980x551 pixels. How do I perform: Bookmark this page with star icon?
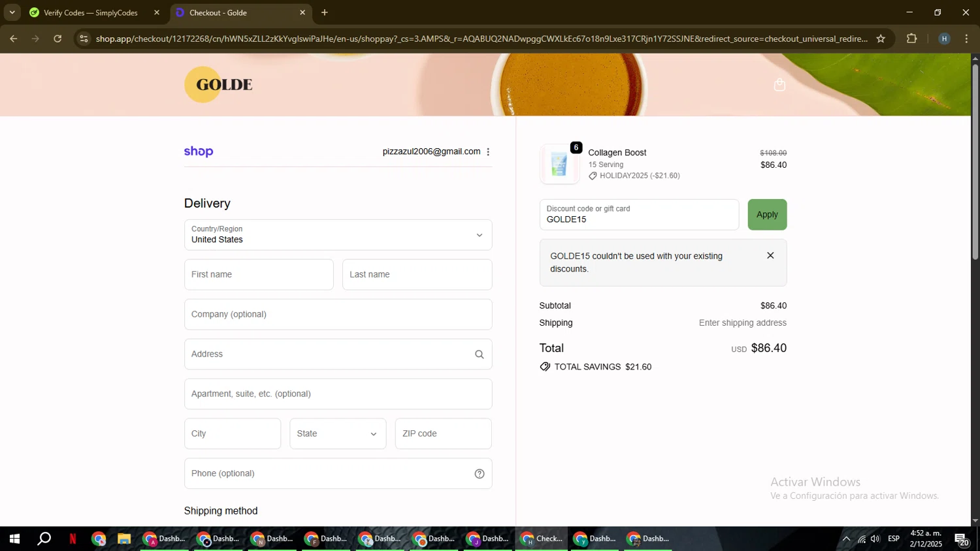click(x=881, y=39)
